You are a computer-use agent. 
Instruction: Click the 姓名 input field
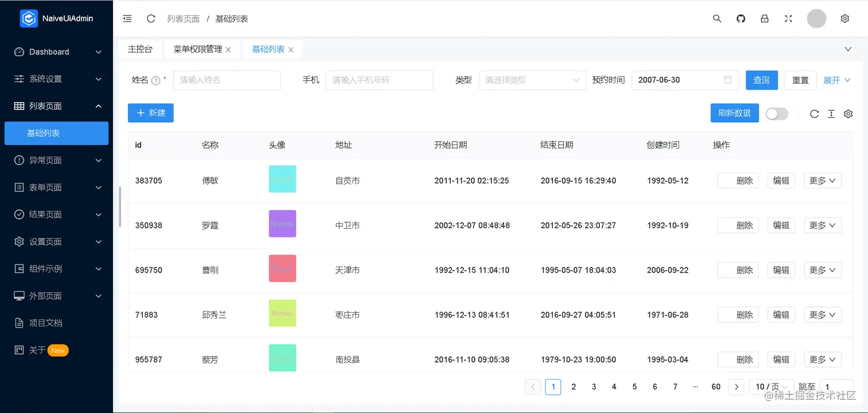[x=227, y=80]
